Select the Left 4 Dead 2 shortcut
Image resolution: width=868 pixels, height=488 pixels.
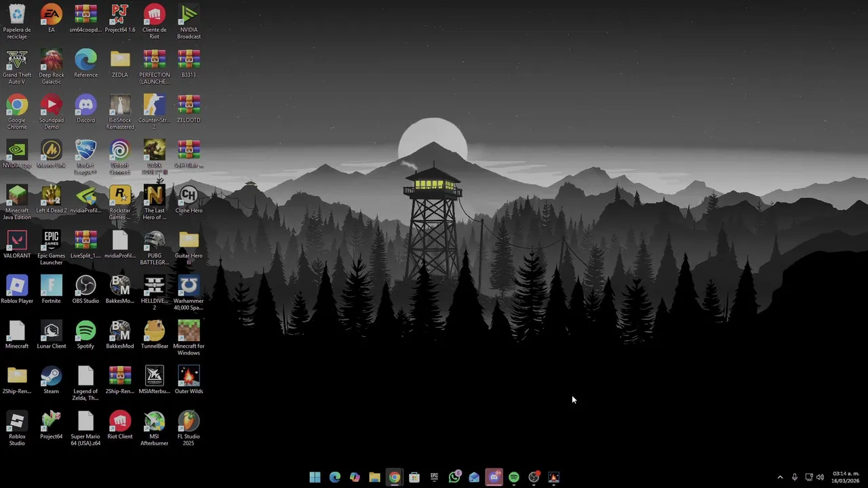[x=52, y=199]
